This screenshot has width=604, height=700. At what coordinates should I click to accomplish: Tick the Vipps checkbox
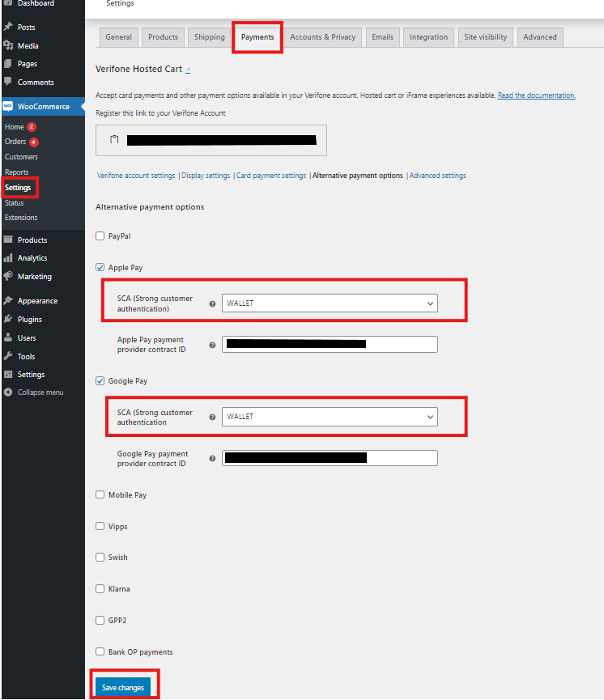100,526
